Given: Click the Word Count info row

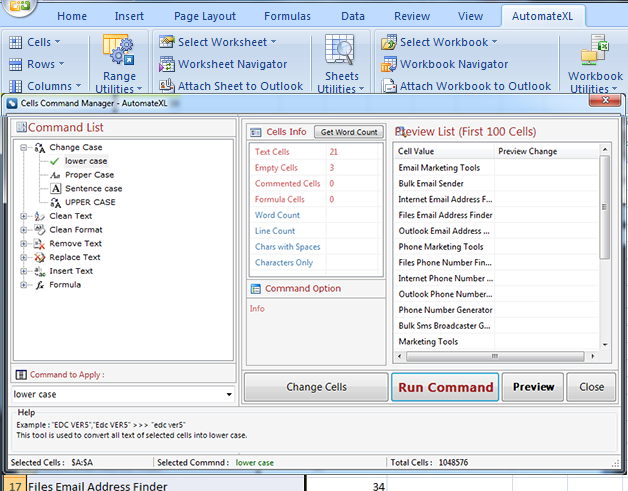Looking at the screenshot, I should [313, 215].
